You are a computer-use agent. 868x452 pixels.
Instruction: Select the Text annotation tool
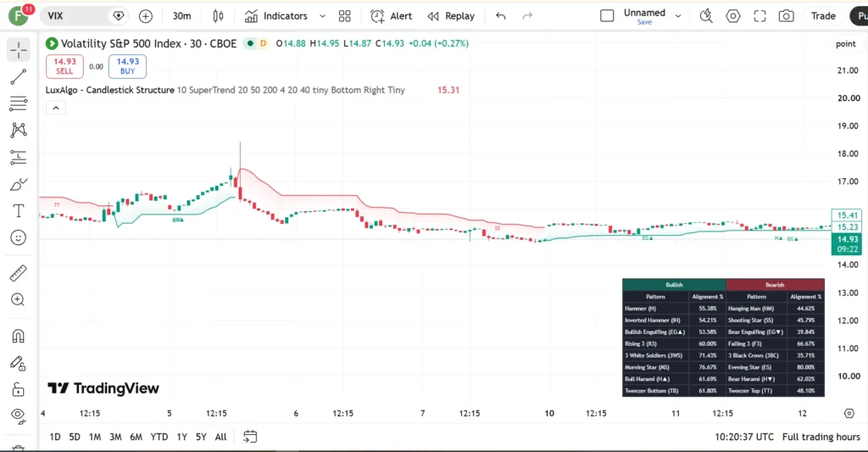pyautogui.click(x=19, y=211)
